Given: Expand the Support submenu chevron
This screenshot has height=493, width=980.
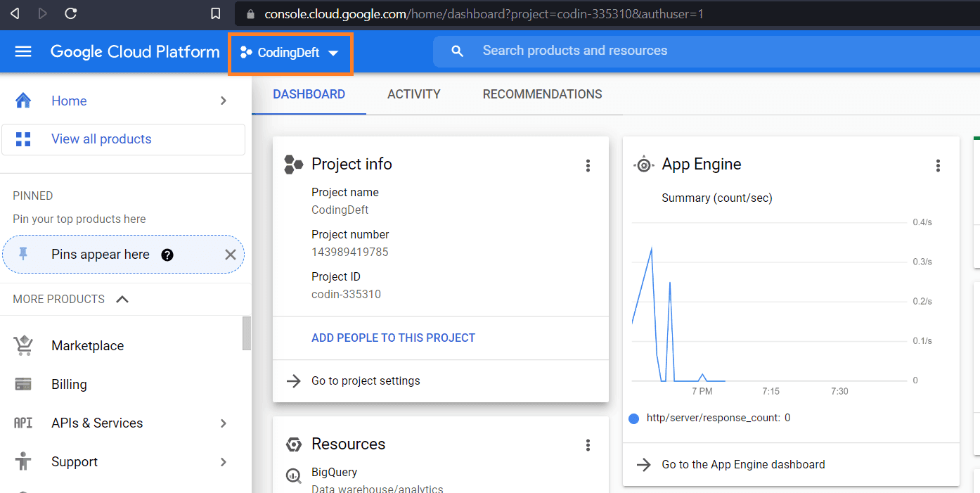Looking at the screenshot, I should pos(224,461).
